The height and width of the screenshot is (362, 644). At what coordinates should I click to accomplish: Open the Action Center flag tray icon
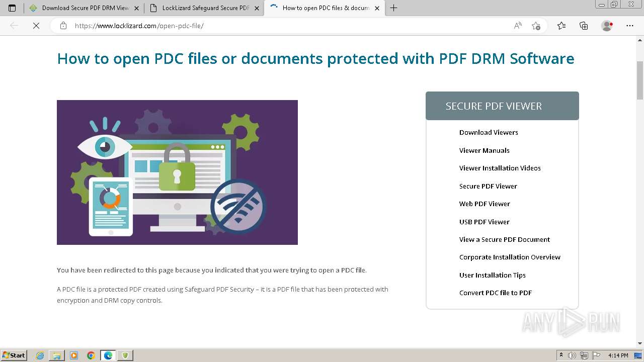[x=596, y=355]
